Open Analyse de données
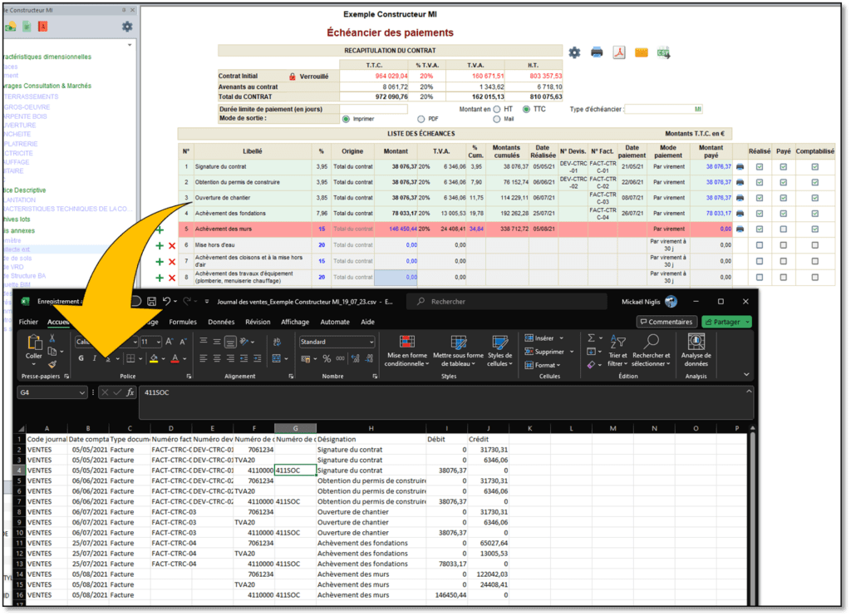 [696, 349]
